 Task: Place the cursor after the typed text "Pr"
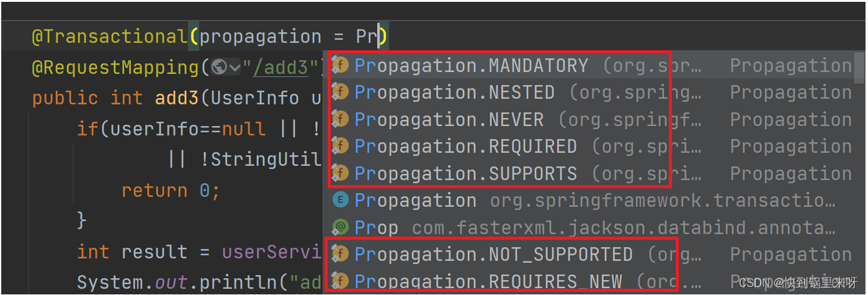coord(378,37)
